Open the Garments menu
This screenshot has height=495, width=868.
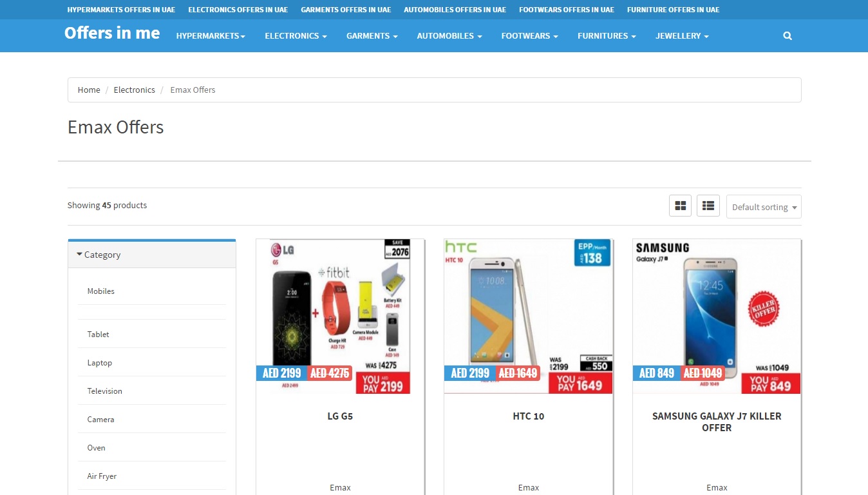point(372,36)
